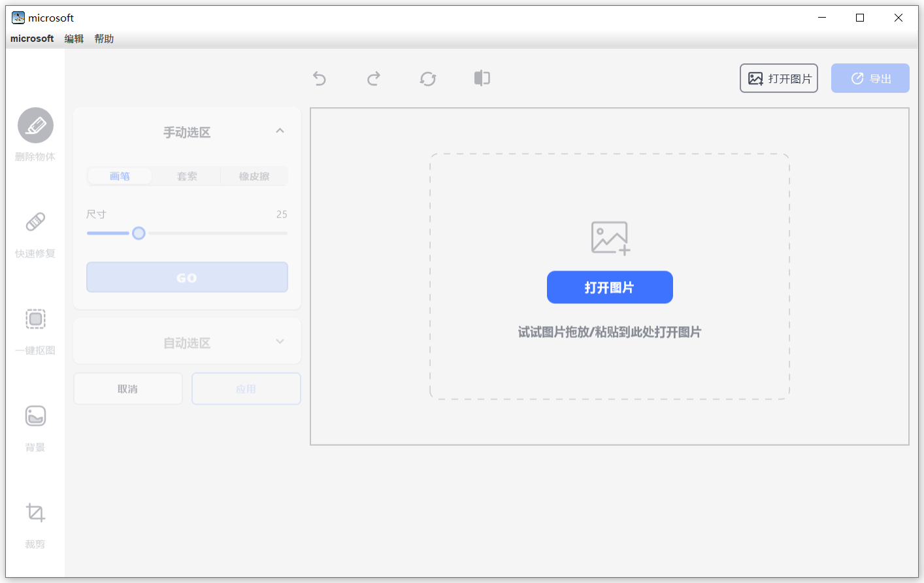924x583 pixels.
Task: Click the 尺寸 slider track right portion
Action: click(x=217, y=233)
